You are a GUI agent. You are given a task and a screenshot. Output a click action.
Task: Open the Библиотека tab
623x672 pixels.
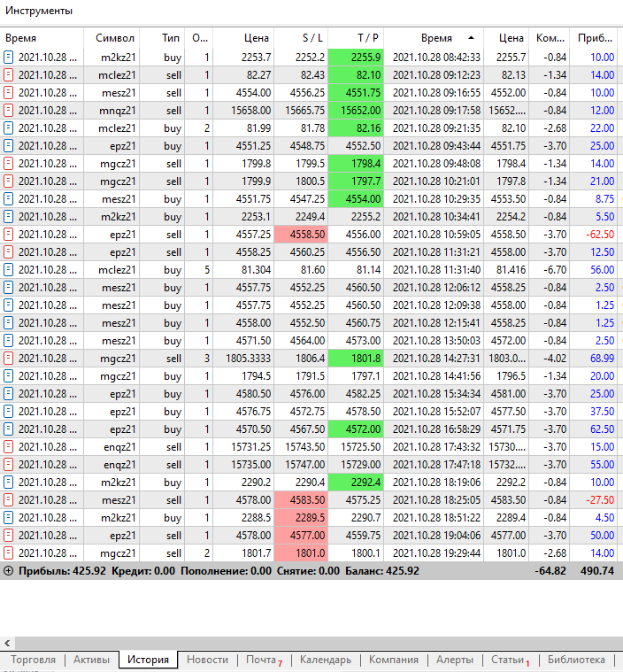(x=576, y=660)
